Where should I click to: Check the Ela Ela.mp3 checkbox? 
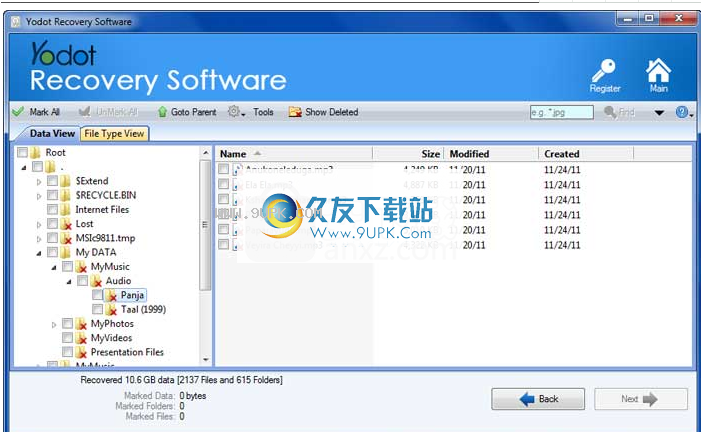224,184
